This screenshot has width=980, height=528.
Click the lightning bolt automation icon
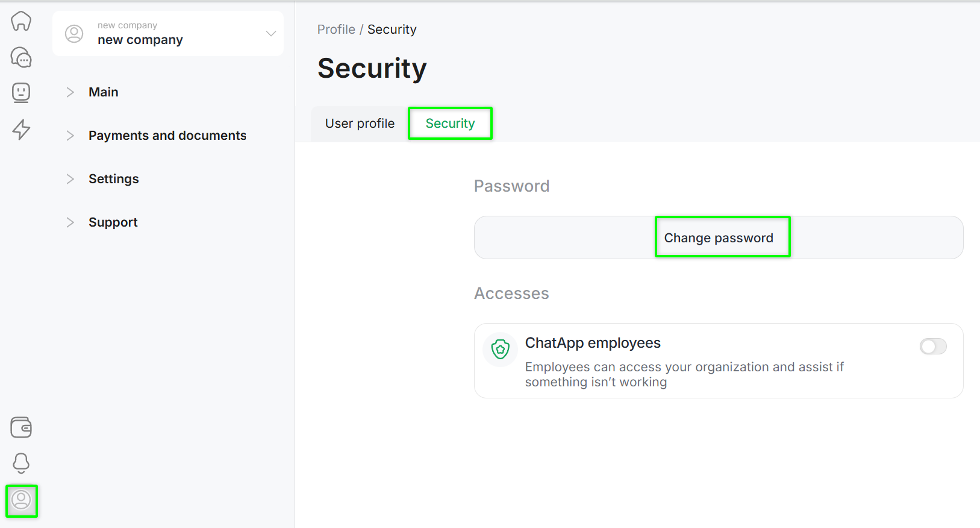[x=21, y=129]
